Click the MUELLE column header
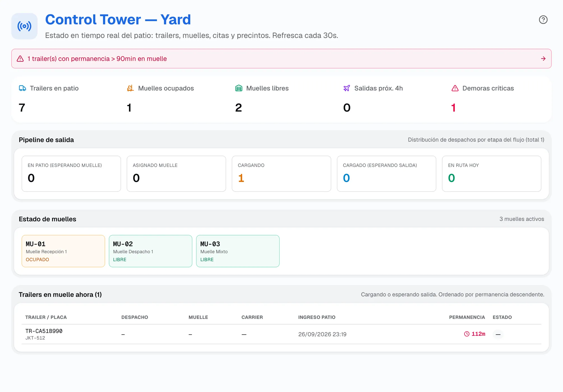This screenshot has height=392, width=563. (x=198, y=317)
